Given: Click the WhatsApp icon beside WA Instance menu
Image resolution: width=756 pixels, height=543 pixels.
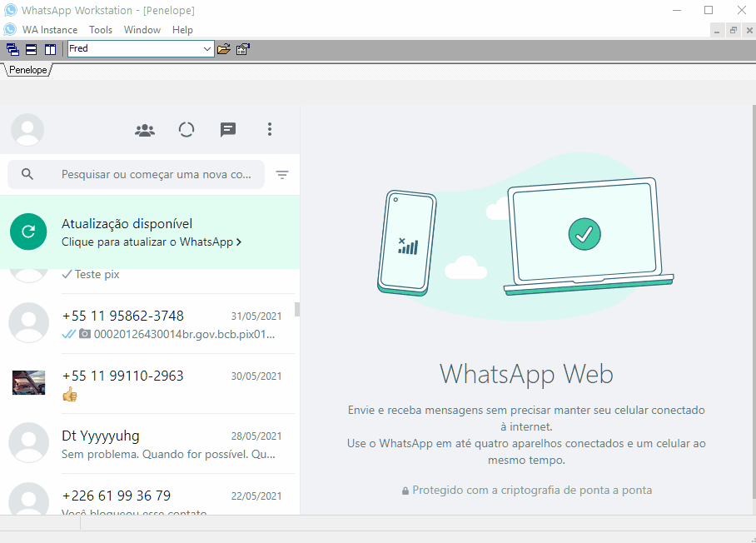Looking at the screenshot, I should (10, 30).
